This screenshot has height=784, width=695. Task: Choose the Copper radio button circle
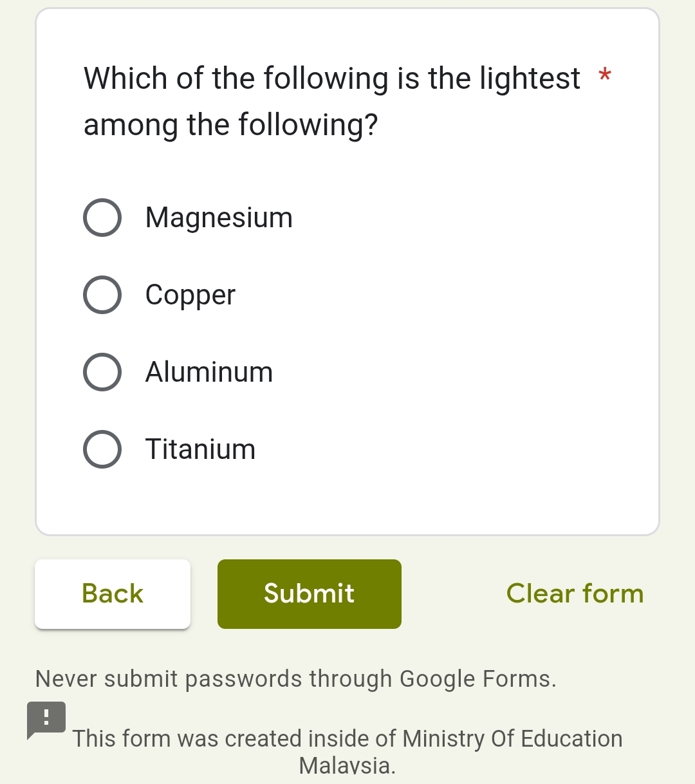(x=102, y=295)
